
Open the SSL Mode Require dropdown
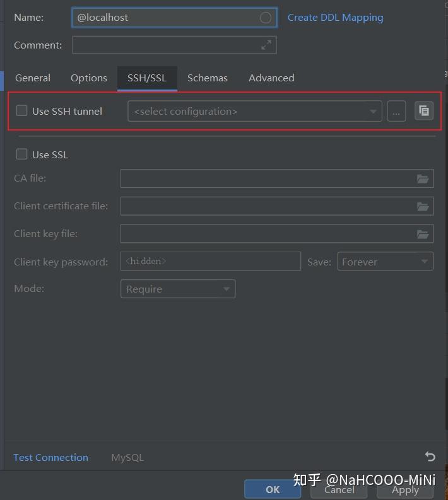(x=177, y=289)
